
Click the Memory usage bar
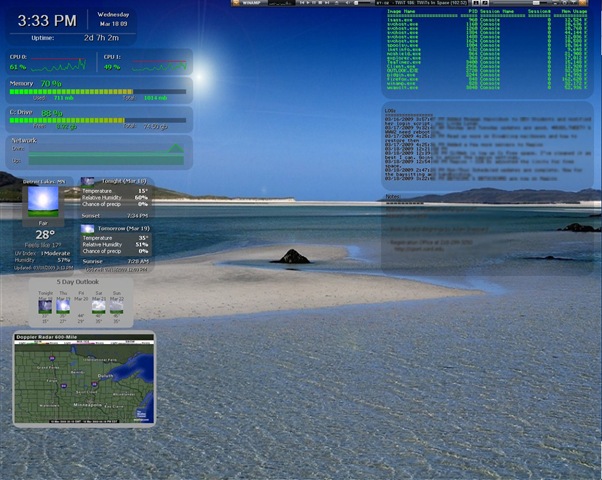click(x=98, y=92)
